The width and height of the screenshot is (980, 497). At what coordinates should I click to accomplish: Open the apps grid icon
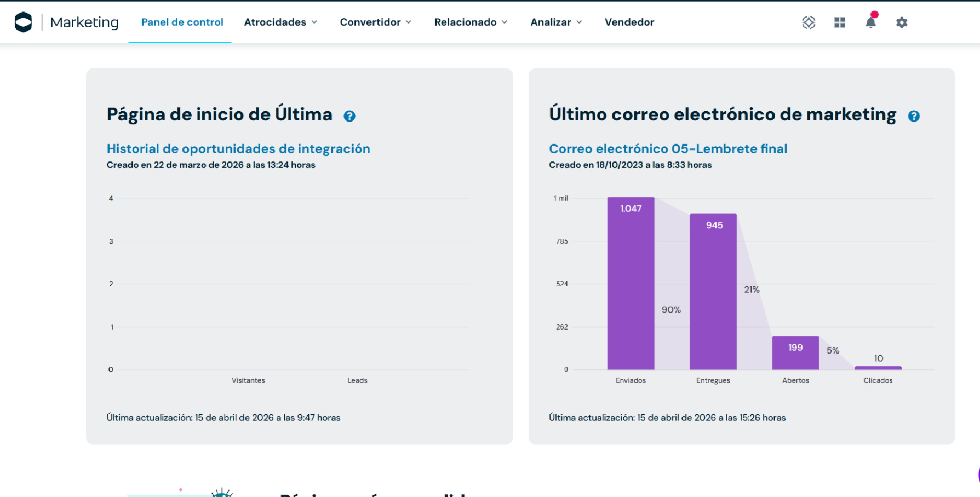pyautogui.click(x=840, y=22)
